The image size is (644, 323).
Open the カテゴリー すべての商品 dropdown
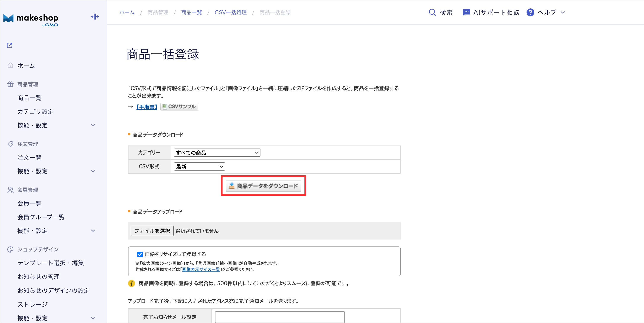pos(217,153)
